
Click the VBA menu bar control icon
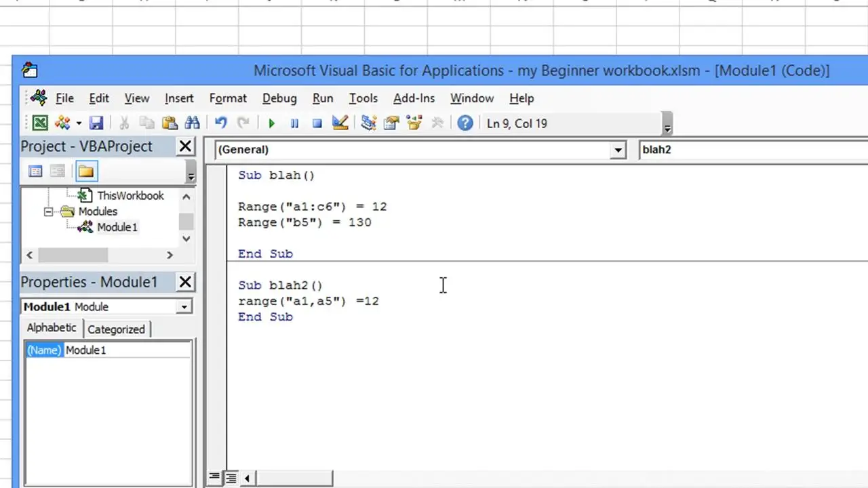pyautogui.click(x=39, y=98)
